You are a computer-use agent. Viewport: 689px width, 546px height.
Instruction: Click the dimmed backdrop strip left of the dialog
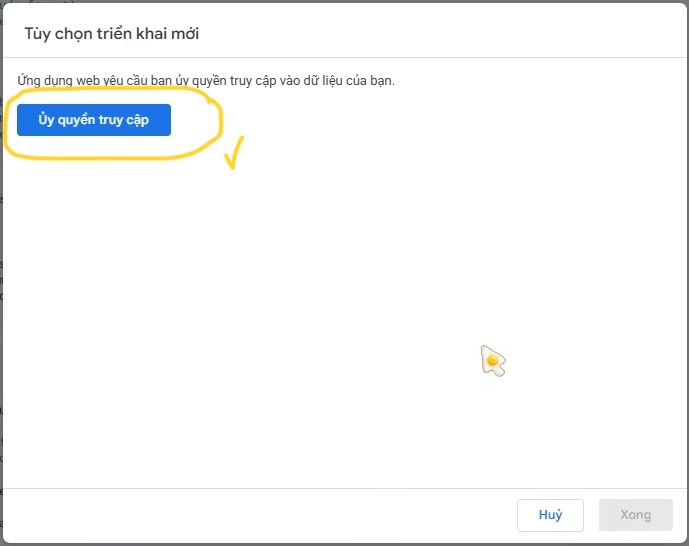(1, 272)
